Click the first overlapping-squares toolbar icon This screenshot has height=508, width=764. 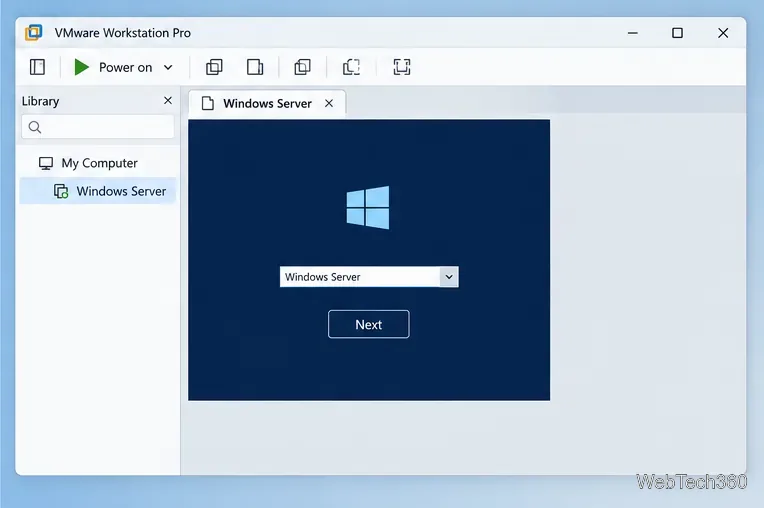click(x=214, y=67)
